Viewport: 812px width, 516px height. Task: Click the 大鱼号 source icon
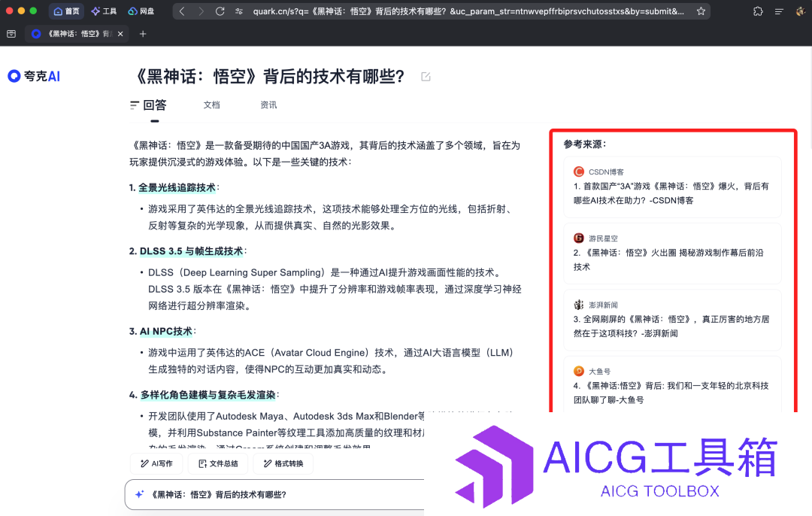(578, 371)
